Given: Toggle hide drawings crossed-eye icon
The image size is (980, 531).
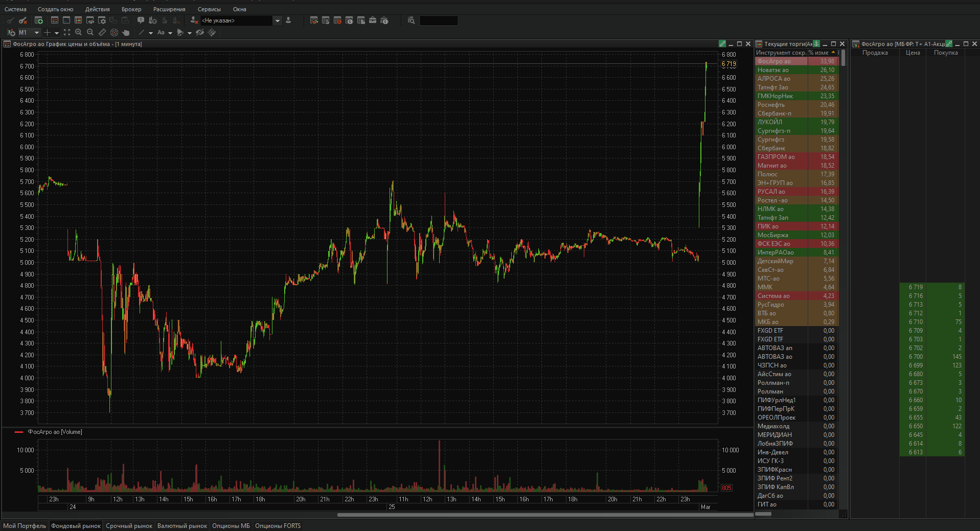Looking at the screenshot, I should pos(200,32).
